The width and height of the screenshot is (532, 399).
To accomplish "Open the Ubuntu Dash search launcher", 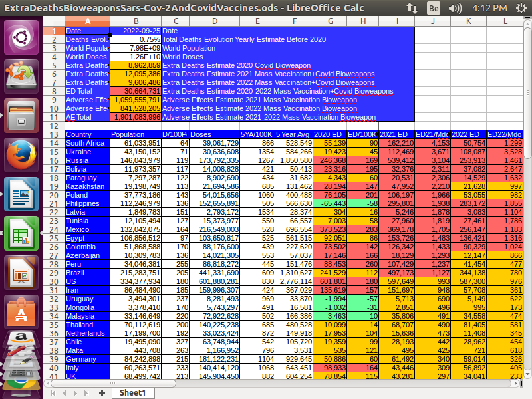I will point(22,36).
